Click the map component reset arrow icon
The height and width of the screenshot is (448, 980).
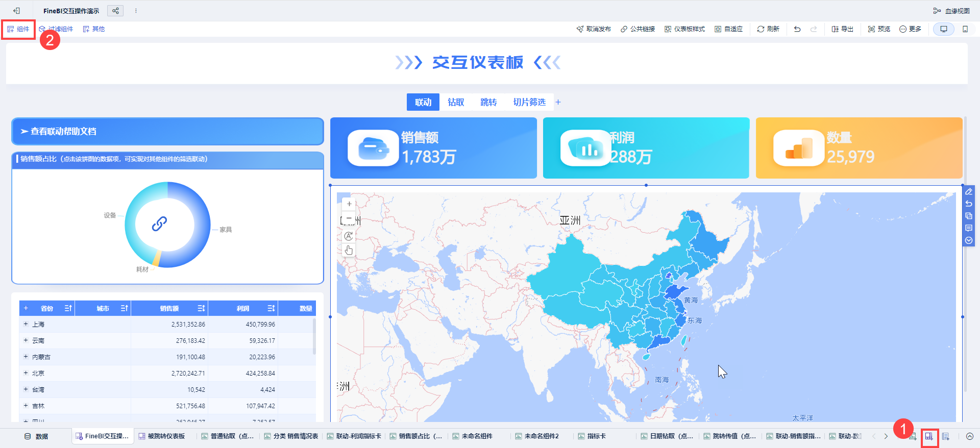pyautogui.click(x=969, y=204)
